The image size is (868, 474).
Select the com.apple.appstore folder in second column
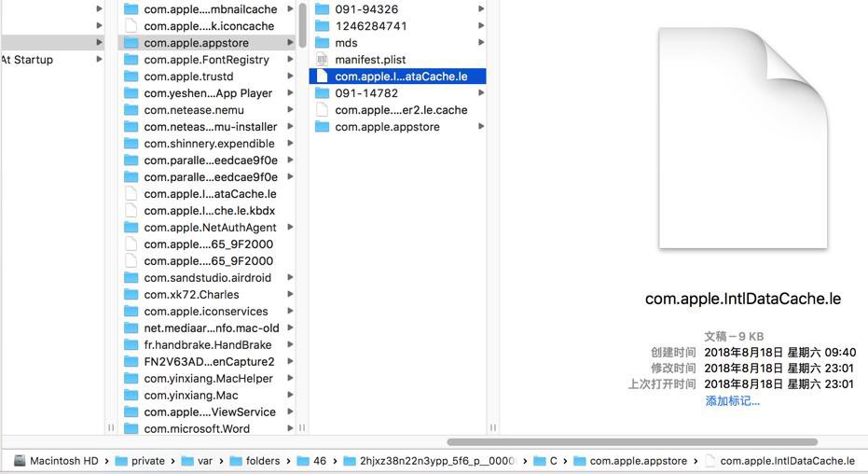(206, 43)
